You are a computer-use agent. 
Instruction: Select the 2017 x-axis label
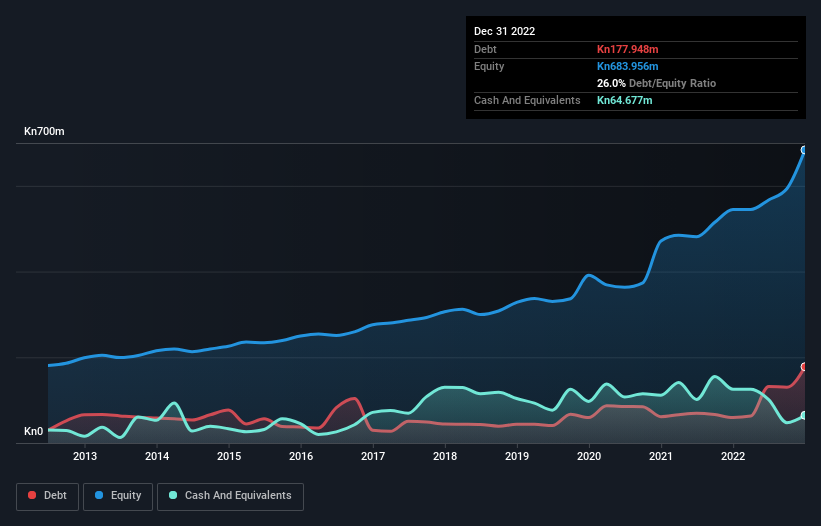pos(373,456)
